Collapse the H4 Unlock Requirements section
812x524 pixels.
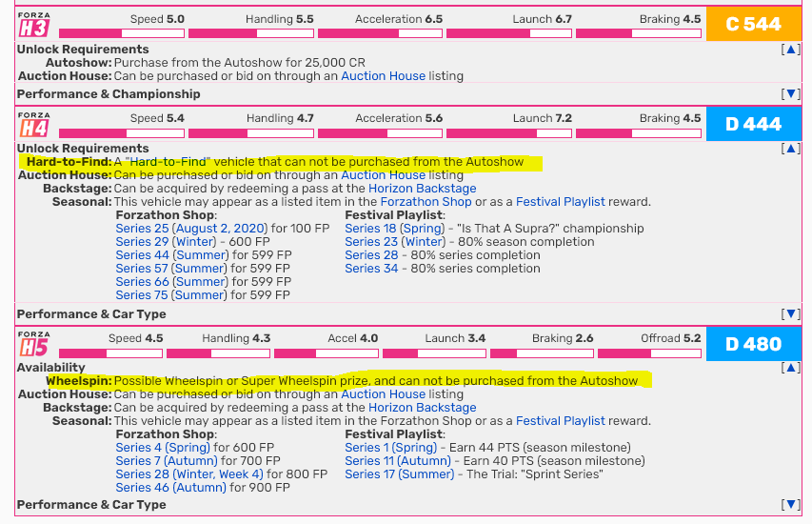(791, 149)
